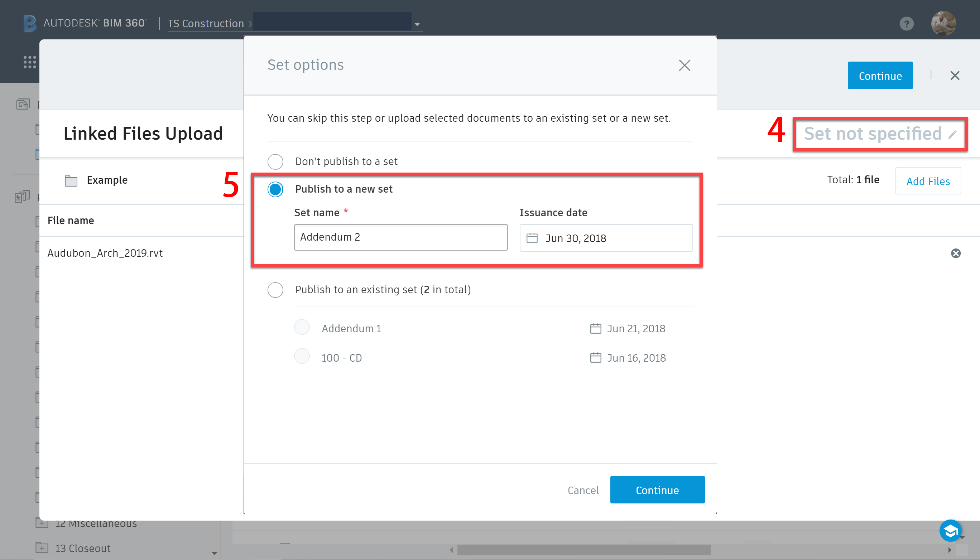The height and width of the screenshot is (560, 980).
Task: Click the user profile avatar
Action: pyautogui.click(x=944, y=24)
